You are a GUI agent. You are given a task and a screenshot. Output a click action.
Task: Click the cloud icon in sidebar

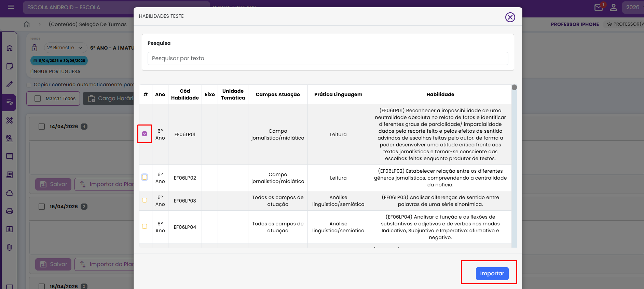[x=10, y=193]
